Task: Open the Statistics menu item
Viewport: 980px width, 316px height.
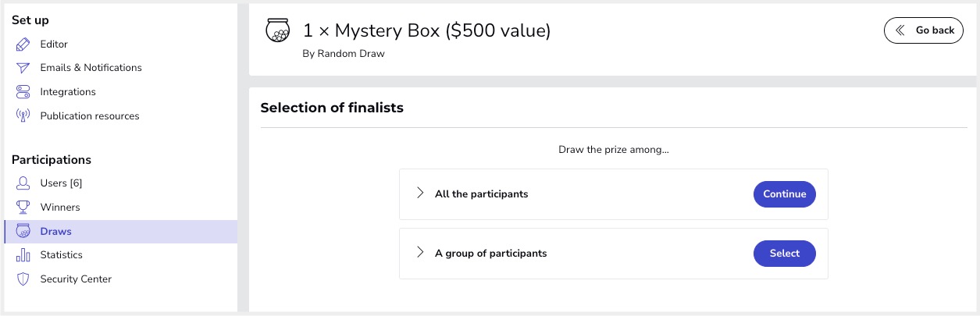Action: pyautogui.click(x=61, y=255)
